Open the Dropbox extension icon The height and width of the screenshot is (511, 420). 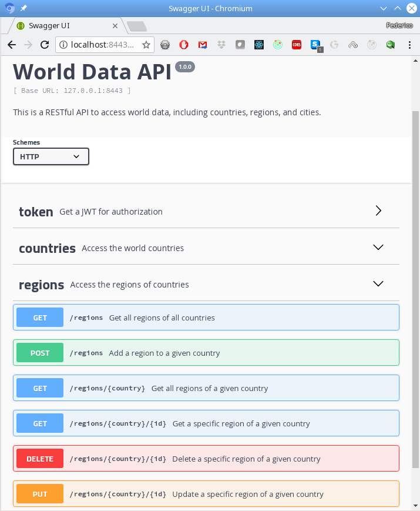click(221, 45)
